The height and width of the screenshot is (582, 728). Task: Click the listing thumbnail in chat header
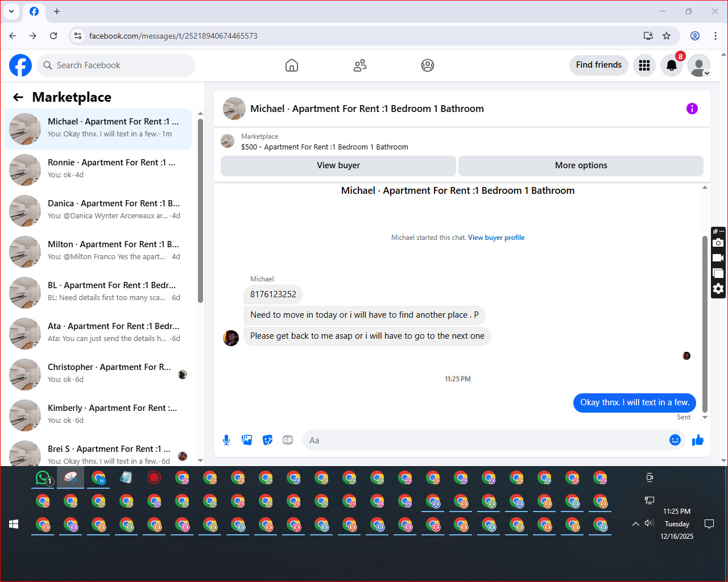pyautogui.click(x=234, y=109)
